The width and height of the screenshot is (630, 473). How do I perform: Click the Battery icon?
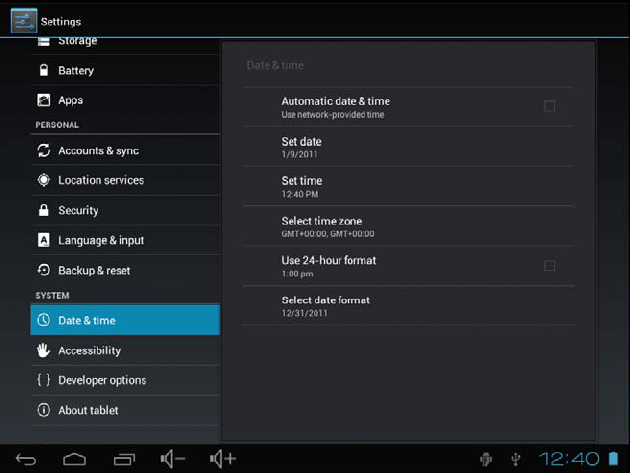pos(44,70)
